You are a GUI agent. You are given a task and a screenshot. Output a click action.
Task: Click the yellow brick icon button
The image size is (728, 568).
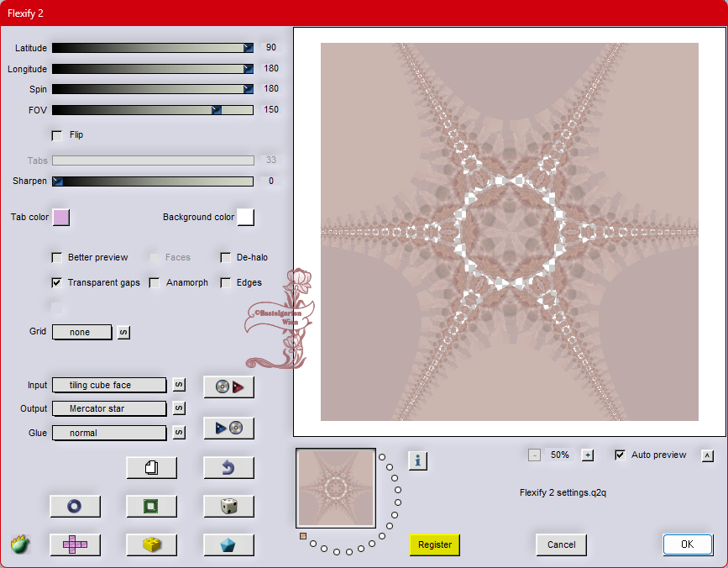point(151,544)
